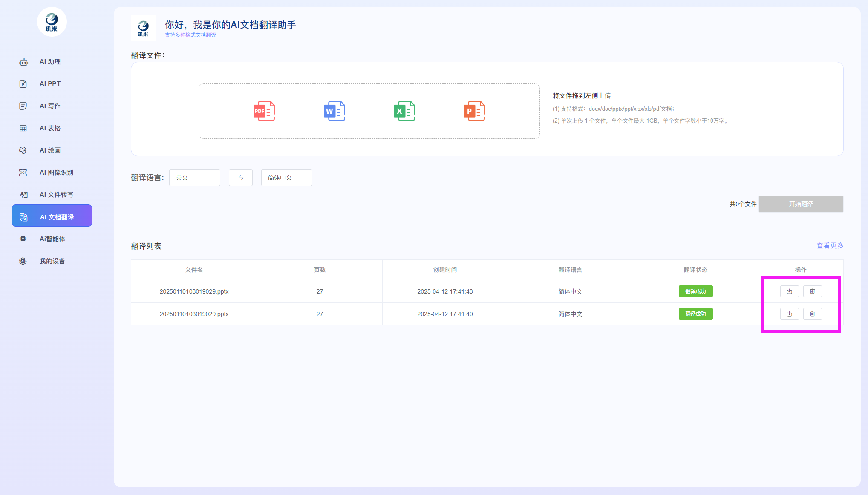Open AI 表格 in the sidebar
Image resolution: width=868 pixels, height=495 pixels.
(50, 128)
